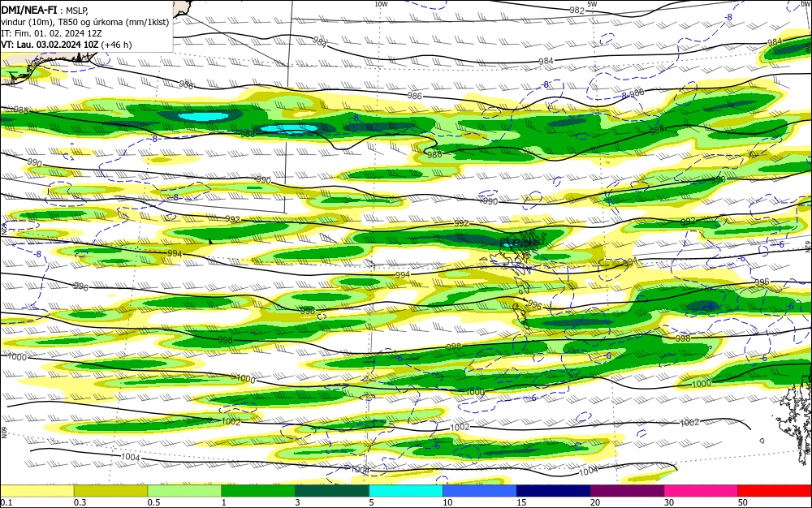Select the medium green 1–3 legend swatch
812x508 pixels.
(258, 491)
